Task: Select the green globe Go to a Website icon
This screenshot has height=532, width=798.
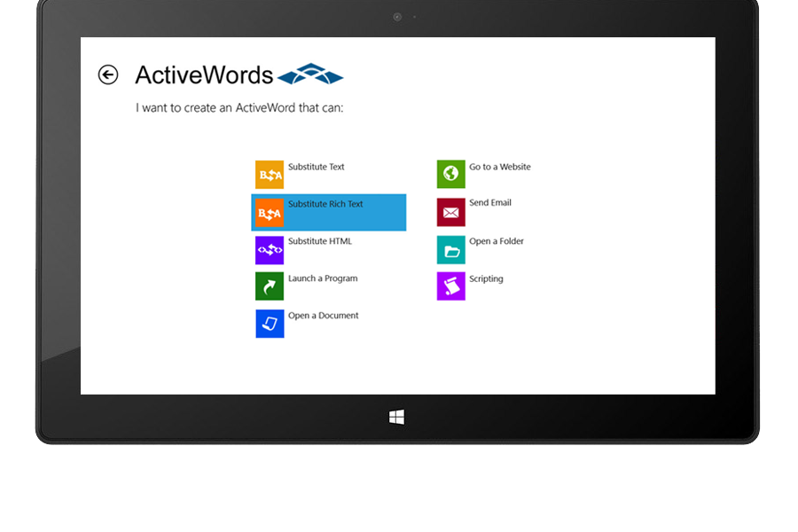Action: [451, 174]
